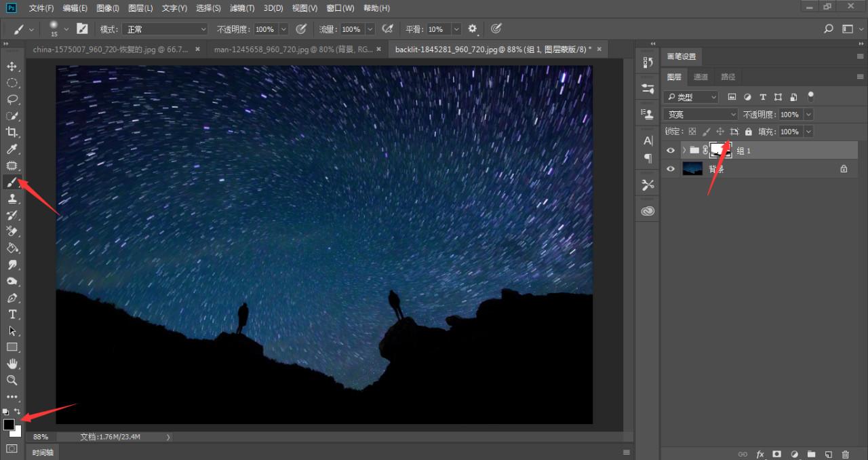The image size is (868, 460).
Task: Select the Horizontal Type tool
Action: (x=12, y=314)
